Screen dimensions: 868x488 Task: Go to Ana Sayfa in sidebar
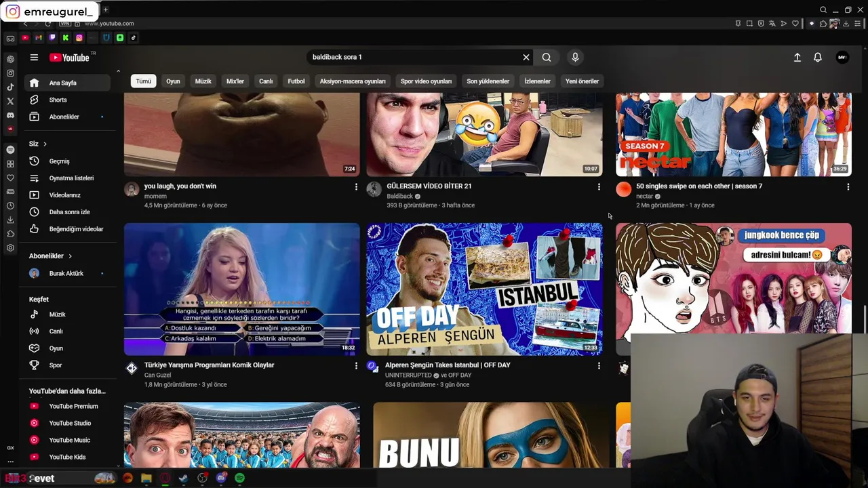click(x=67, y=83)
